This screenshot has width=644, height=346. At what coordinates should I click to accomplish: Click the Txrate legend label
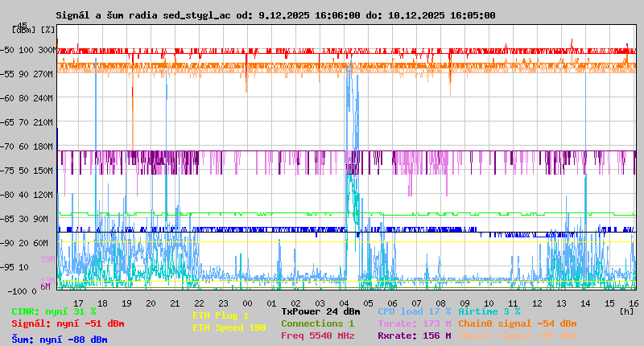[x=414, y=323]
